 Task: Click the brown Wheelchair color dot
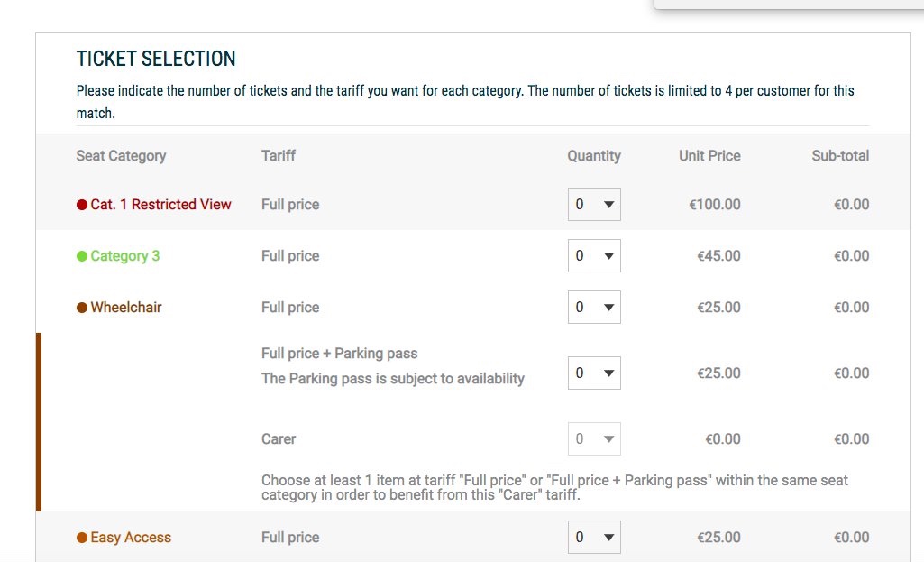[82, 308]
